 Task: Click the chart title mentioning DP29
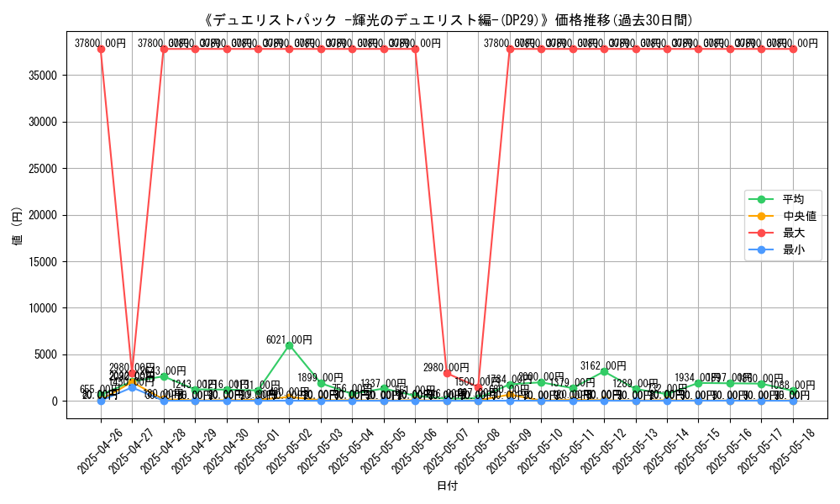pyautogui.click(x=448, y=20)
